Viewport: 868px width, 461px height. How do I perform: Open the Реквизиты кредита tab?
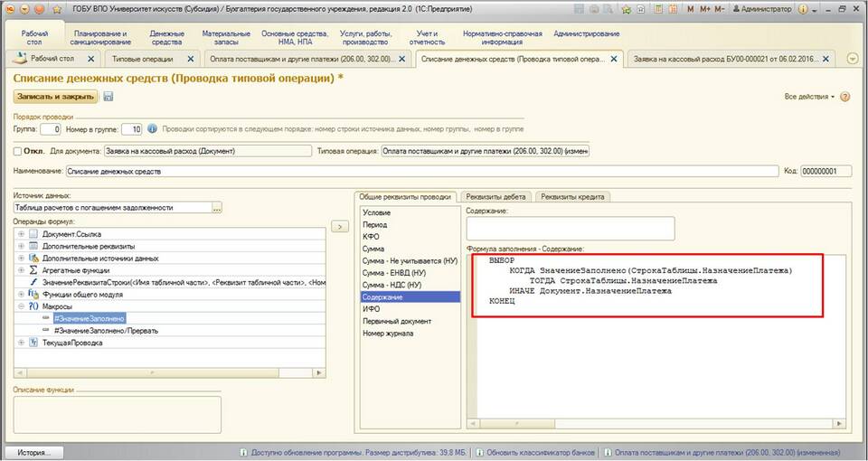[572, 196]
